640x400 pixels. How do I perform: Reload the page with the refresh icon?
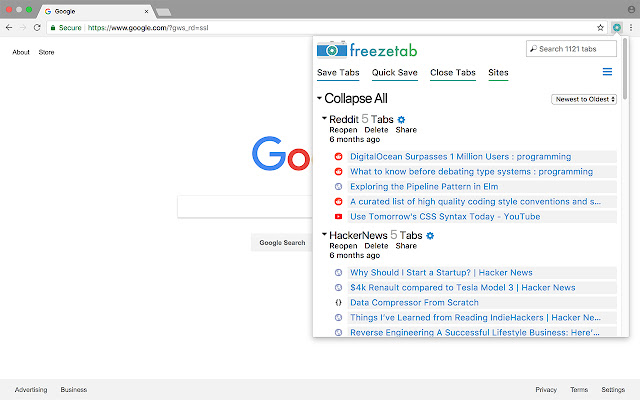click(x=37, y=28)
